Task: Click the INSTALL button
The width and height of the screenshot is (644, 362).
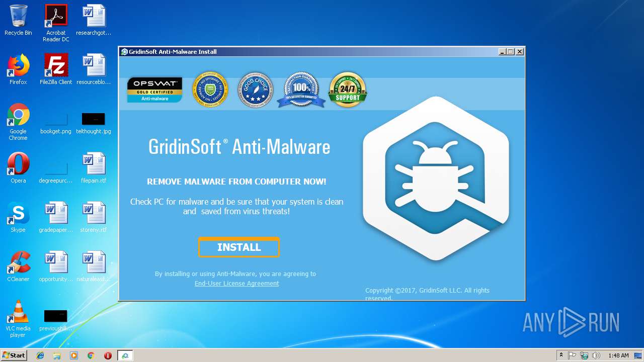Action: [x=239, y=247]
